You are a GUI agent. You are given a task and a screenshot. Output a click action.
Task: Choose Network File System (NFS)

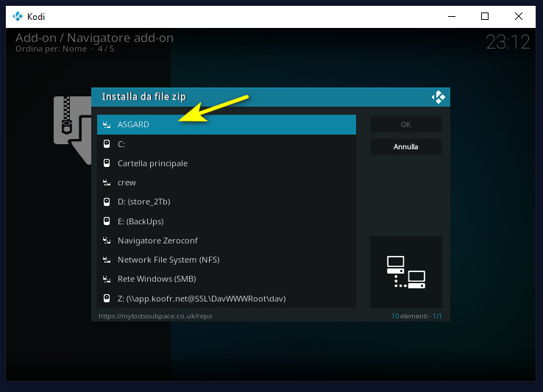[227, 260]
